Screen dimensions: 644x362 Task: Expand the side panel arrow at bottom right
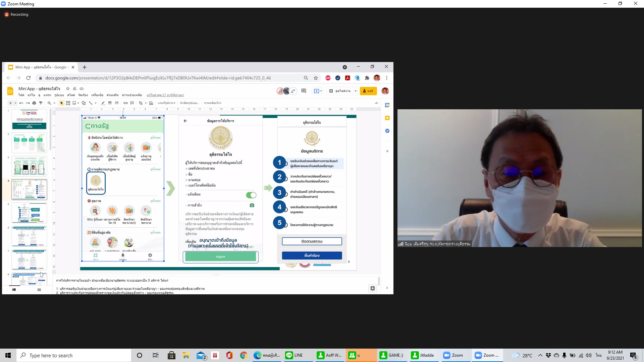point(387,288)
